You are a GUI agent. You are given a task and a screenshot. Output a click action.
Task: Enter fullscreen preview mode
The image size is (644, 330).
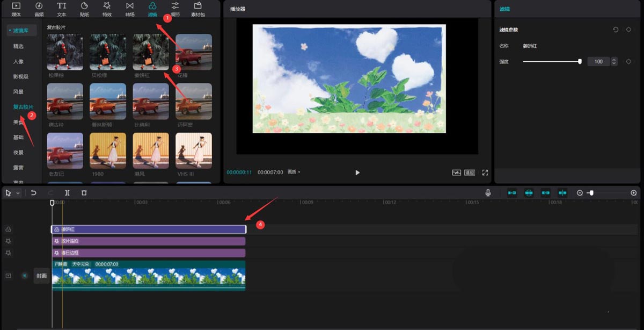[485, 173]
